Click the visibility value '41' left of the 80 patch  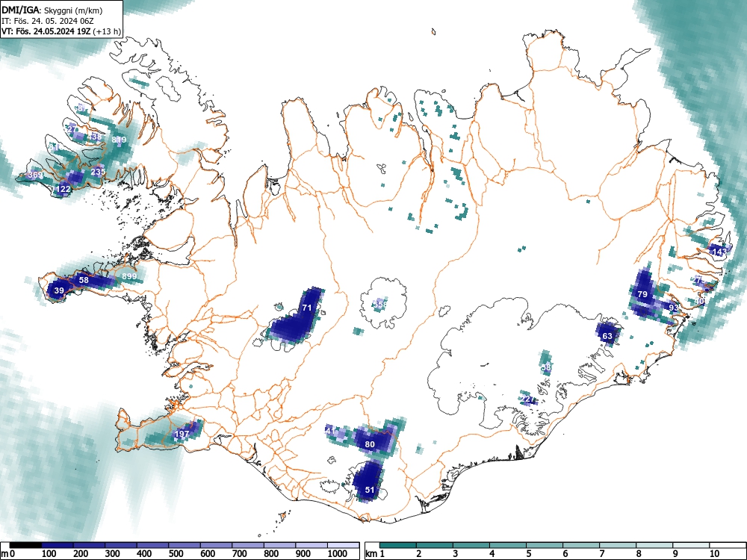tap(331, 431)
